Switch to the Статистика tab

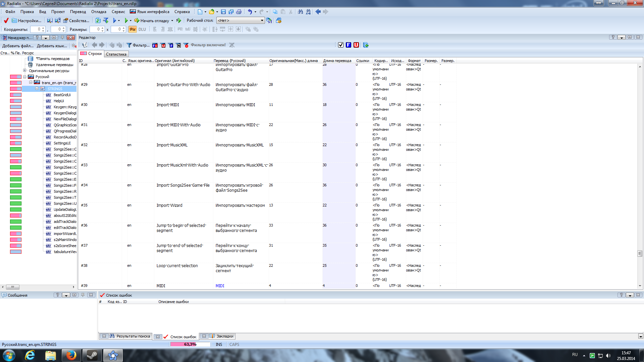coord(116,54)
